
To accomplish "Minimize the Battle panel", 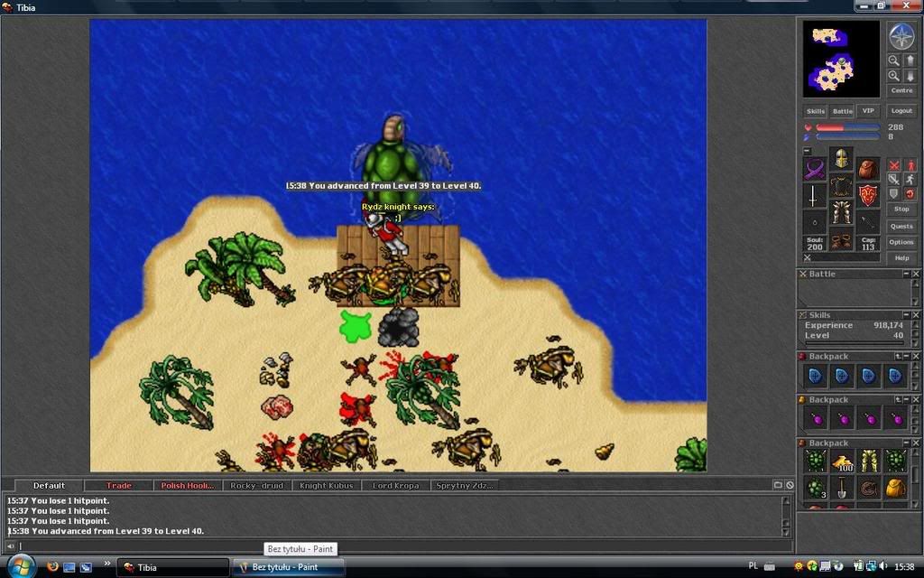I will [906, 275].
